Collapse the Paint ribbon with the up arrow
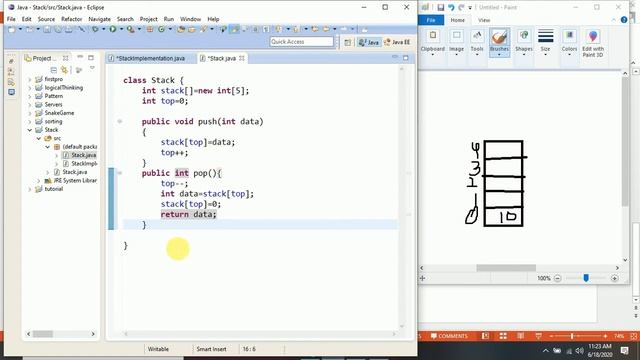Viewport: 640px width, 360px height. (x=613, y=20)
